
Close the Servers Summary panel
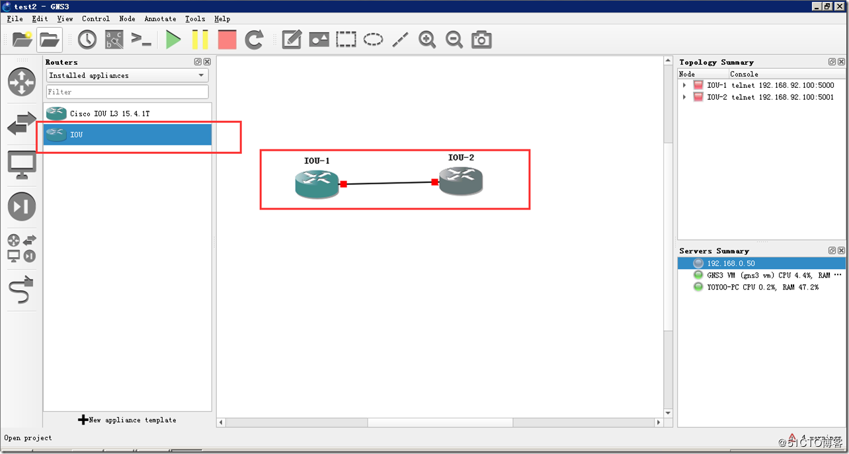[841, 250]
